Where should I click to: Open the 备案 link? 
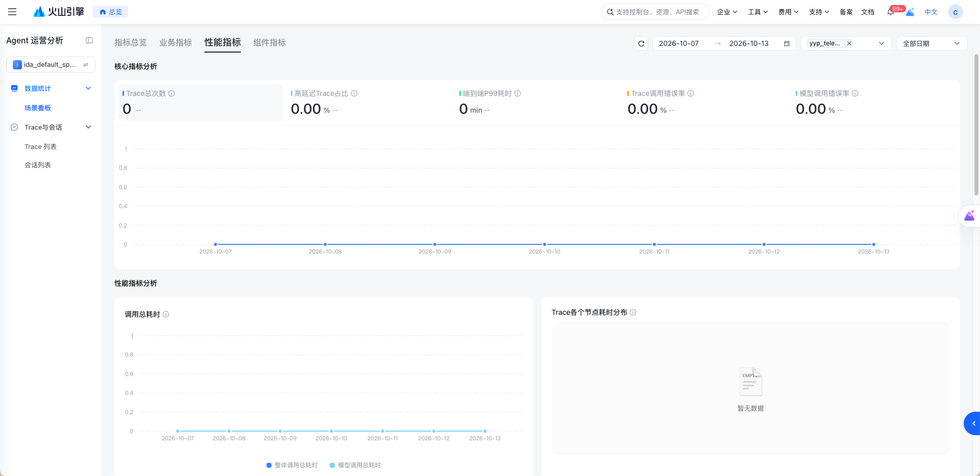click(846, 12)
